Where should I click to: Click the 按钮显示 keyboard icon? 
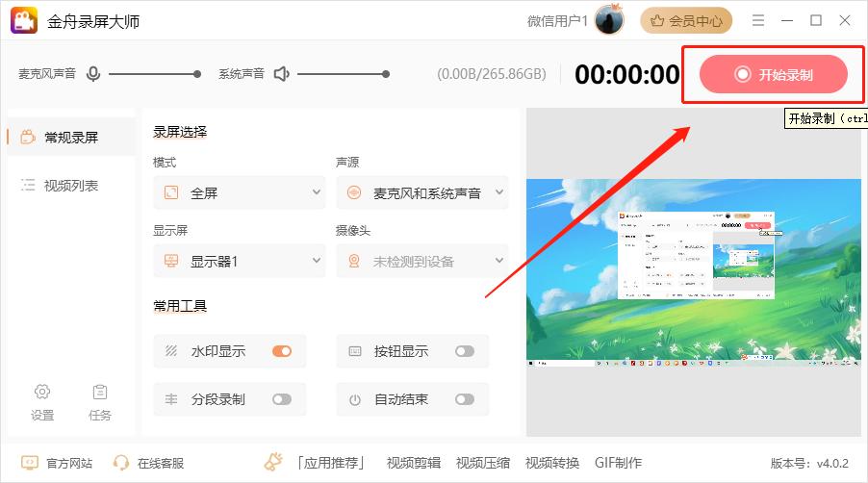355,351
